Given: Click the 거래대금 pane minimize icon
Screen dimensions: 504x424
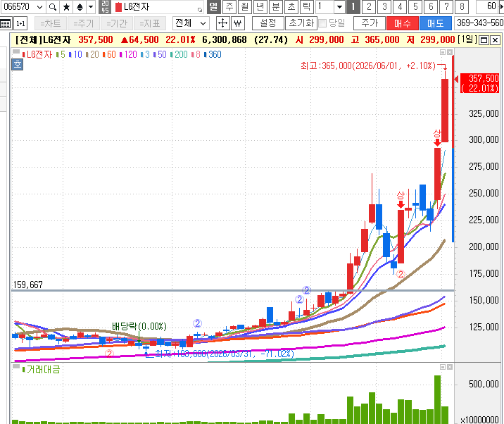Looking at the screenshot, I should (443, 367).
